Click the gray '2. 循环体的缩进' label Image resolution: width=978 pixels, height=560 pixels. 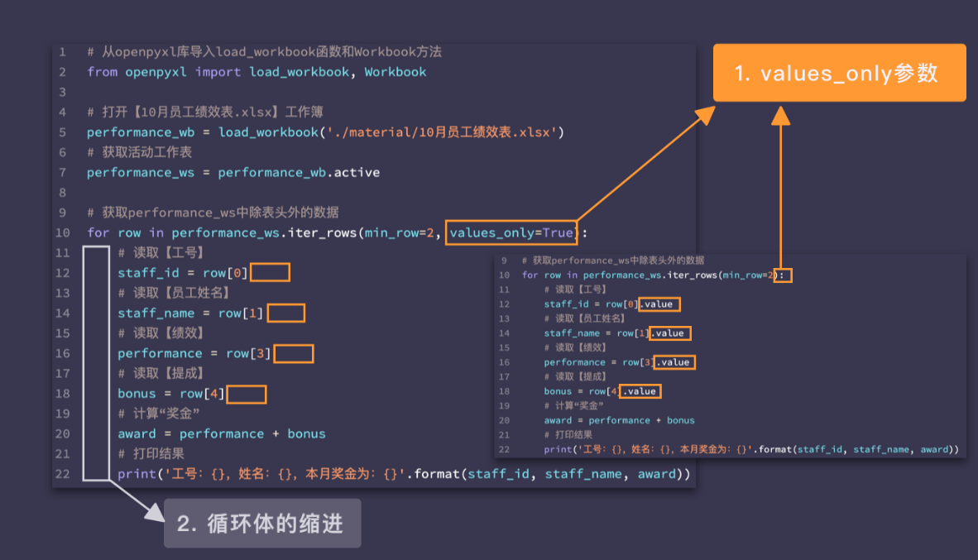coord(262,524)
